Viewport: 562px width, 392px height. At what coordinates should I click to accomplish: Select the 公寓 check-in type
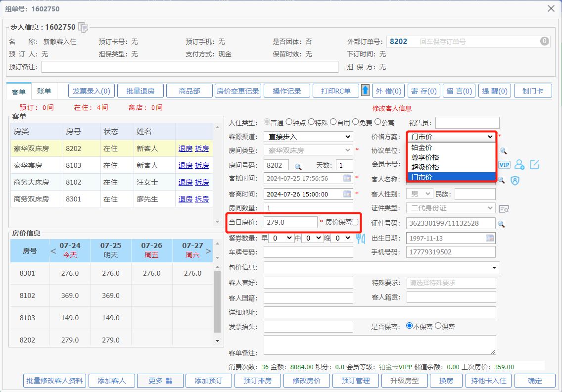[x=378, y=122]
